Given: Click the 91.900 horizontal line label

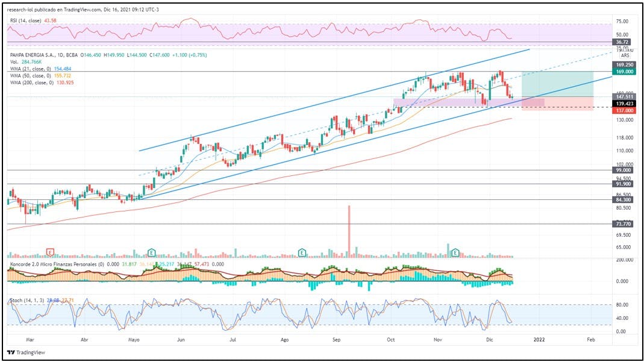Looking at the screenshot, I should click(x=624, y=184).
